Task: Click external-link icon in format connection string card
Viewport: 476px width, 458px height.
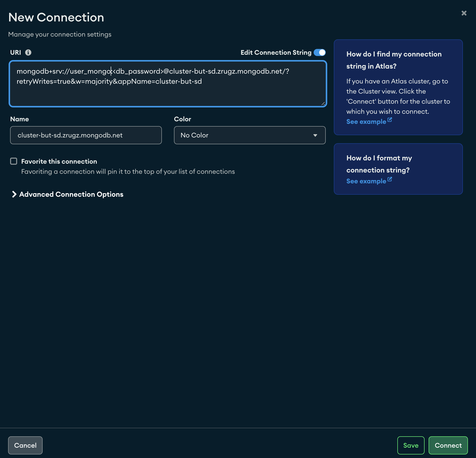Action: point(390,179)
